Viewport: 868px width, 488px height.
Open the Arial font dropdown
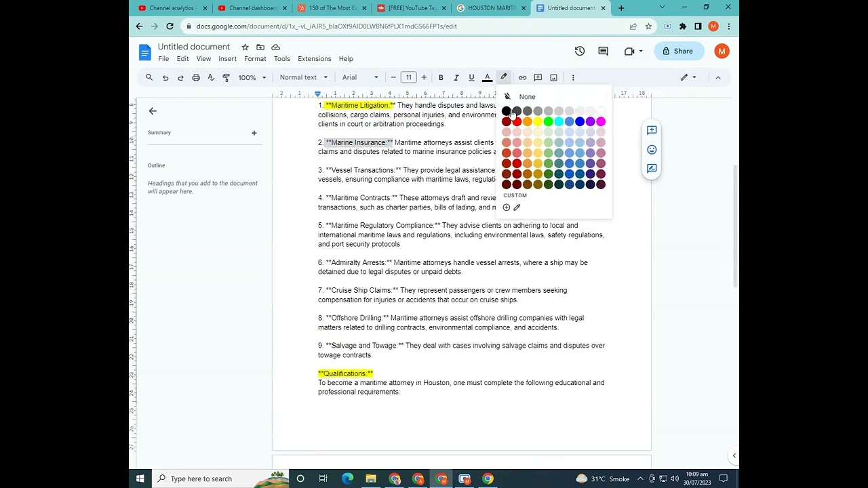tap(360, 77)
